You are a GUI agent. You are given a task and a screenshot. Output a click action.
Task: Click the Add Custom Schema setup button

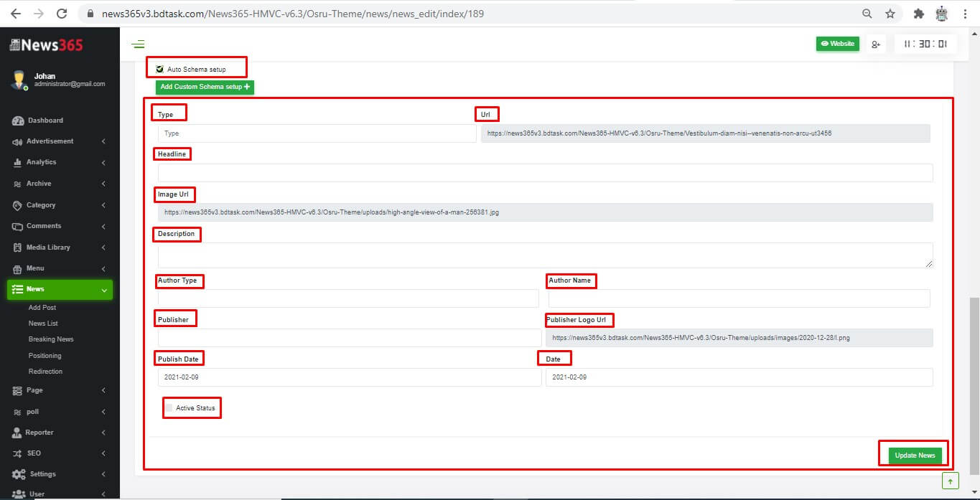(x=204, y=86)
